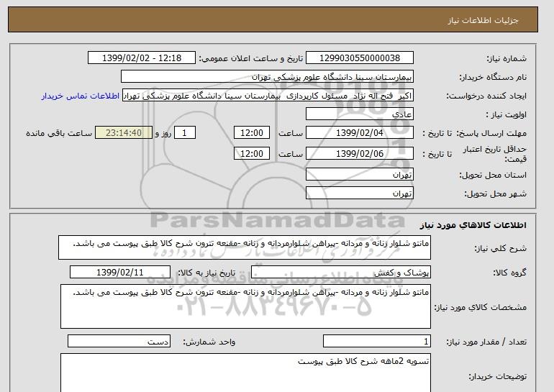This screenshot has height=392, width=554.
Task: Click the section heading اطلاعات کالاهای مورد نیاز
Action: coord(473,225)
